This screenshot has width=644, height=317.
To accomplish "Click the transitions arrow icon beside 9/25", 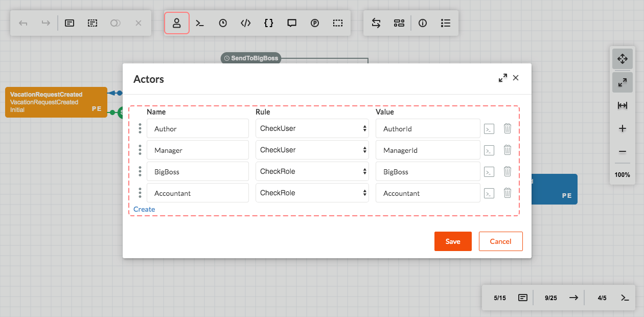I will pos(574,298).
